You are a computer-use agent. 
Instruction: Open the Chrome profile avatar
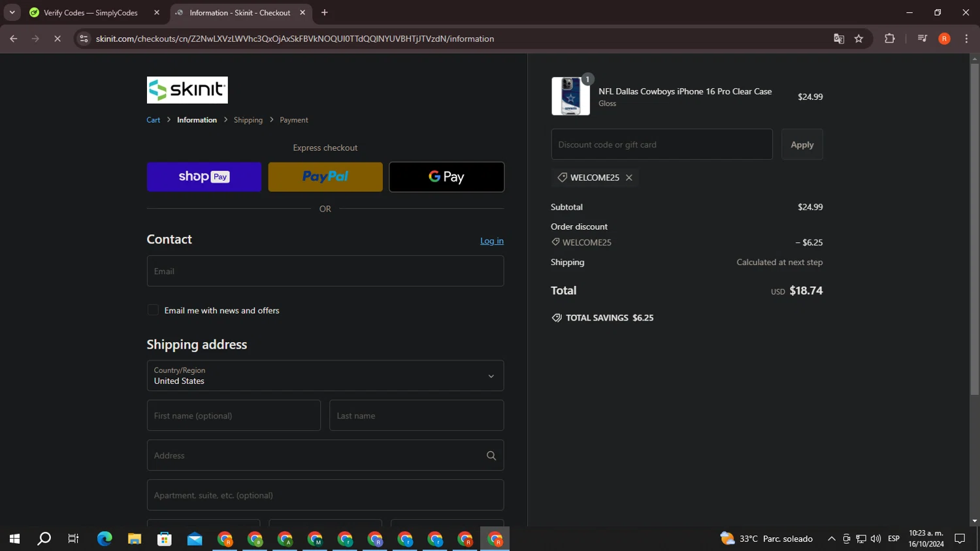coord(944,39)
